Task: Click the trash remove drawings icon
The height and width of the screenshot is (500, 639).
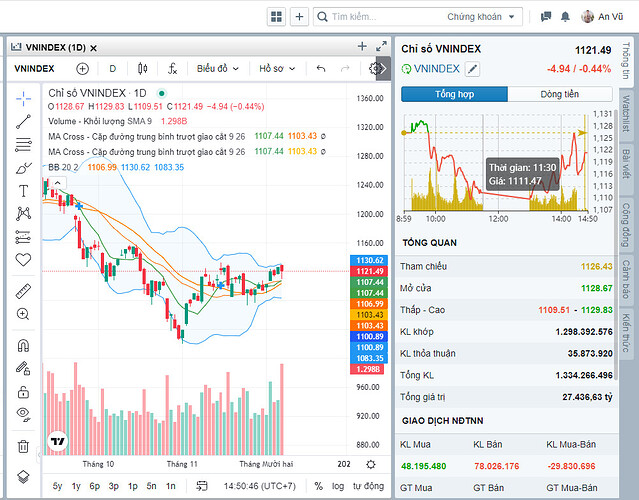Action: (24, 446)
